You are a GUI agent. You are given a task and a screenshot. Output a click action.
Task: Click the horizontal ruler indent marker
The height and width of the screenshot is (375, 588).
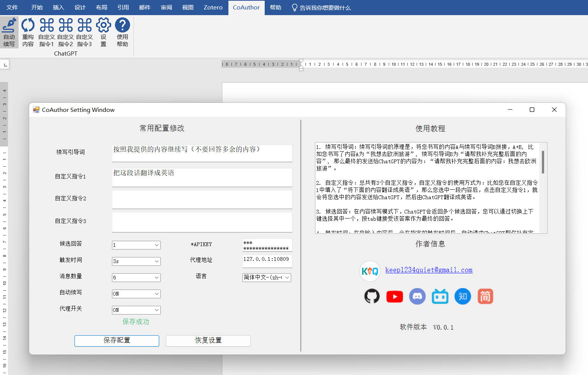coord(301,65)
